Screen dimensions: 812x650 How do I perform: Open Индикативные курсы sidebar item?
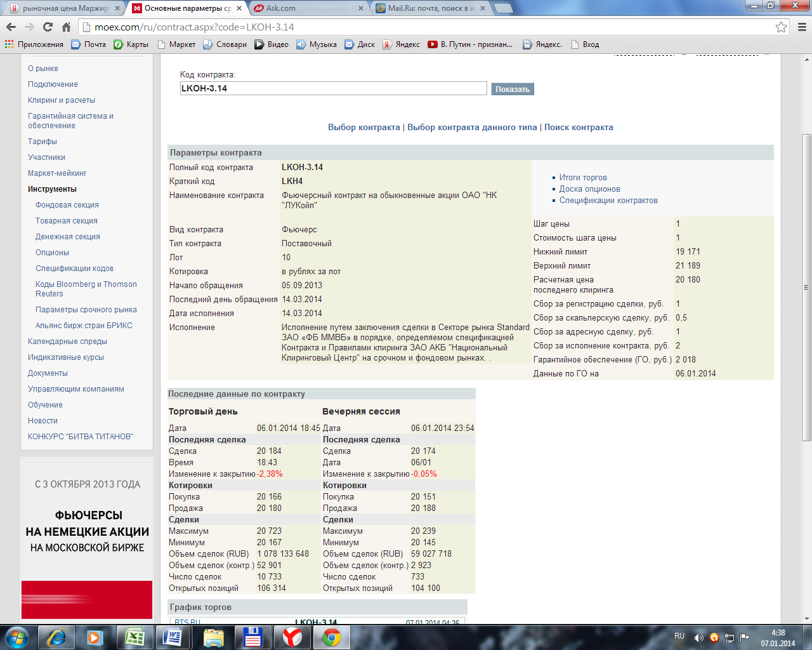coord(66,357)
